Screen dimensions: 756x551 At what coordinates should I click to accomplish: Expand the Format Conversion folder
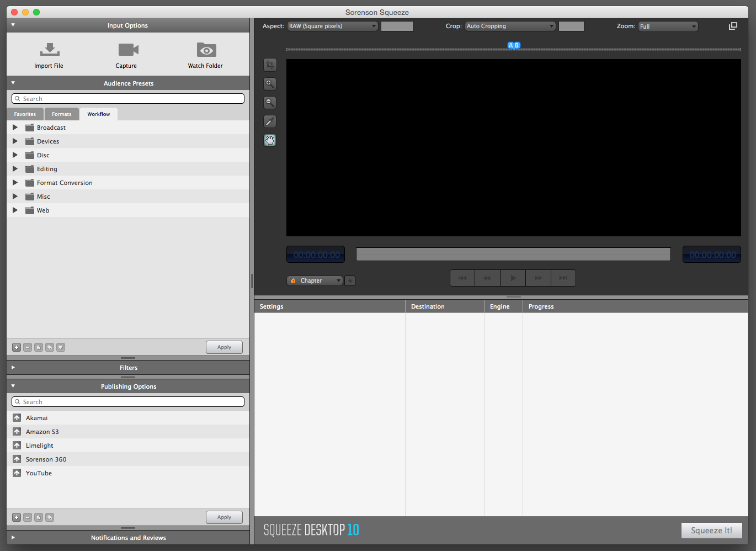(x=15, y=183)
